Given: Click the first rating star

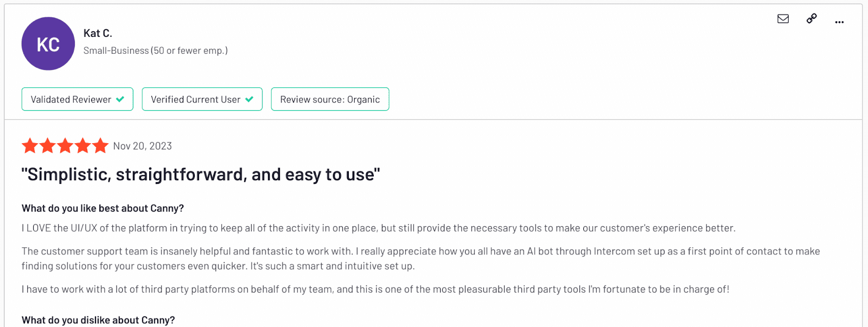Looking at the screenshot, I should (30, 146).
